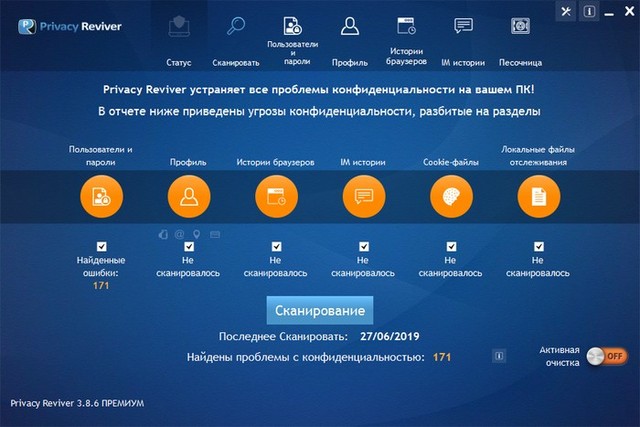Toggle Активная очистка switch on
The width and height of the screenshot is (640, 427).
pyautogui.click(x=607, y=356)
